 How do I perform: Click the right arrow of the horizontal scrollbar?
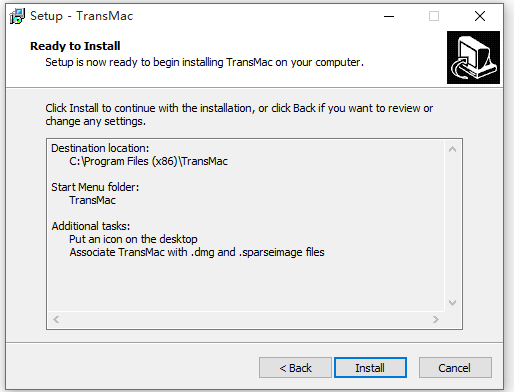[436, 319]
